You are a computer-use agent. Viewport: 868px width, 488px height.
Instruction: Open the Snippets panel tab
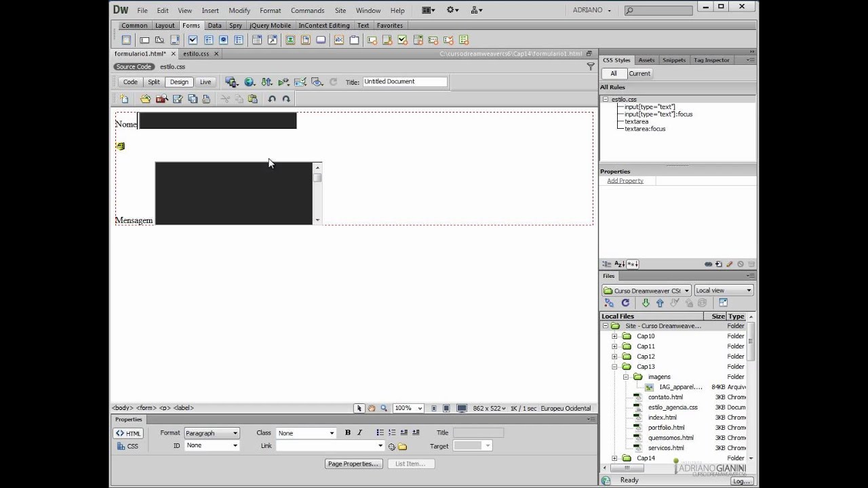(x=674, y=60)
